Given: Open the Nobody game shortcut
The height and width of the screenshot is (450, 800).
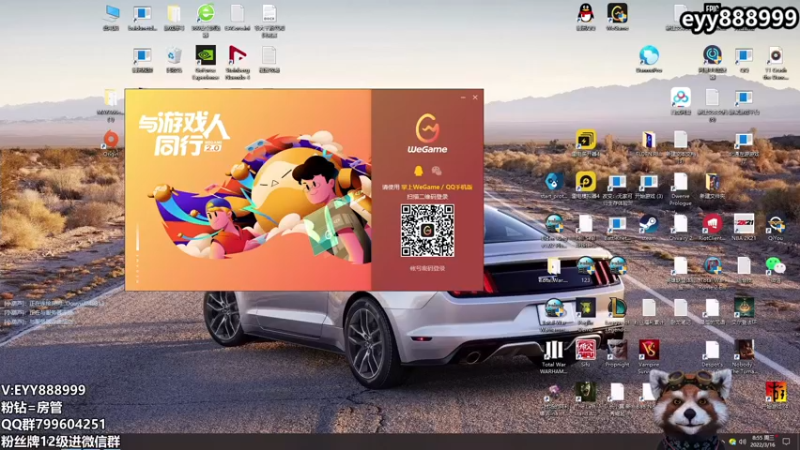Looking at the screenshot, I should [x=743, y=356].
